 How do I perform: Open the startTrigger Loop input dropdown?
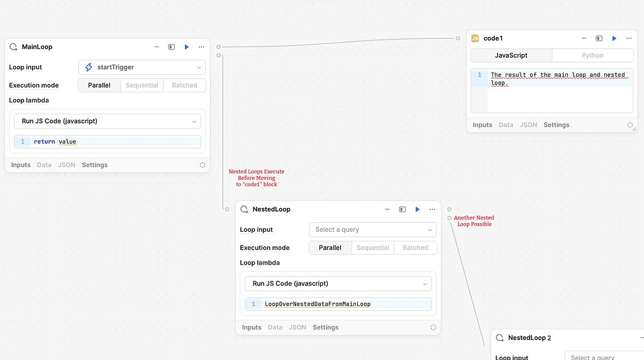pos(142,67)
